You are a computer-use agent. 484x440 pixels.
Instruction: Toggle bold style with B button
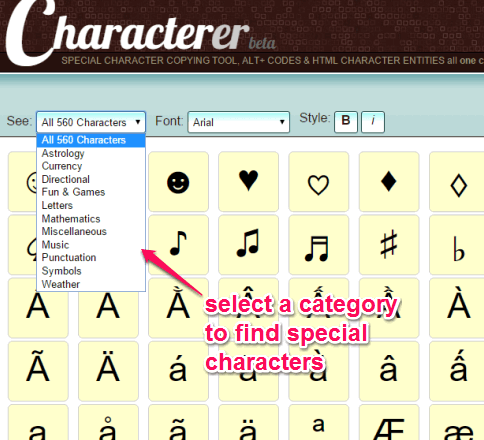(x=346, y=122)
